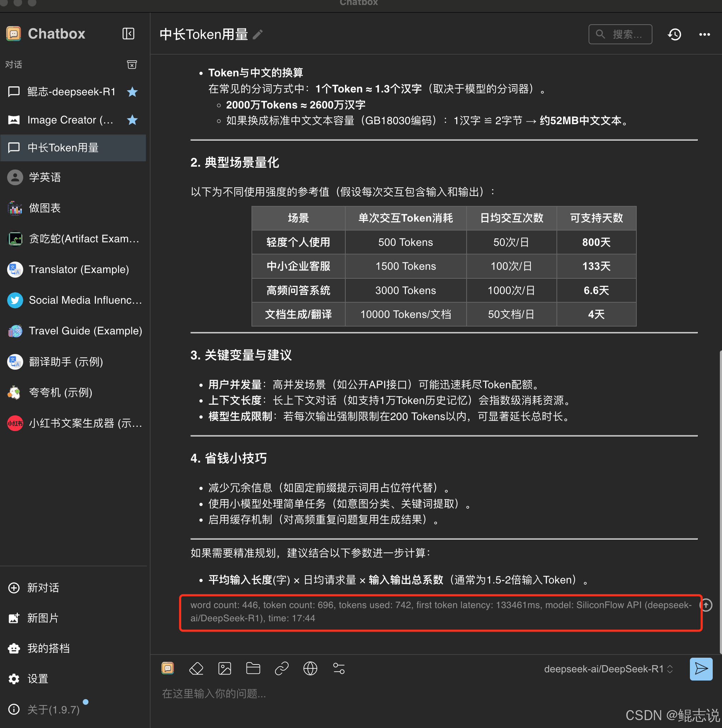The height and width of the screenshot is (728, 722).
Task: Open the 学英语 conversation
Action: (x=45, y=177)
